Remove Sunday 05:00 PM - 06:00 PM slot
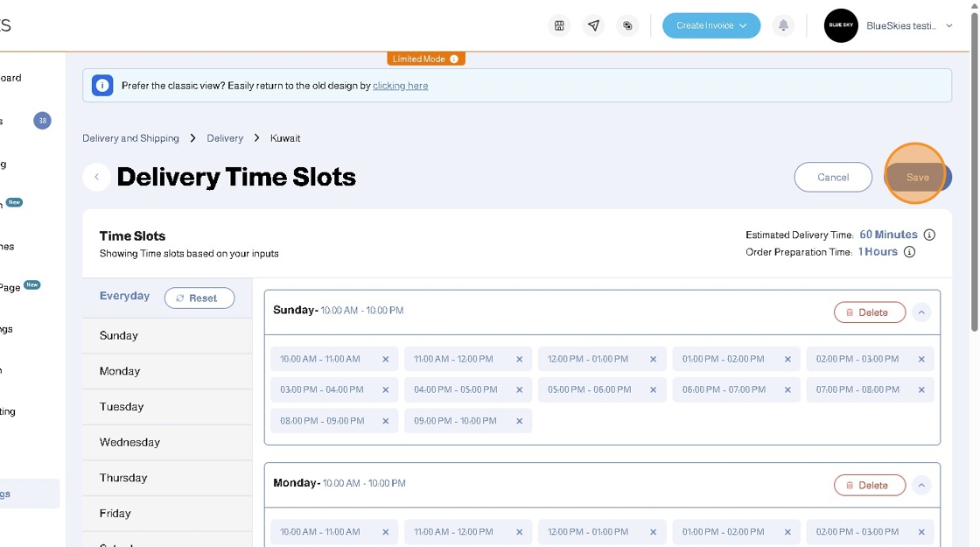 pyautogui.click(x=653, y=390)
